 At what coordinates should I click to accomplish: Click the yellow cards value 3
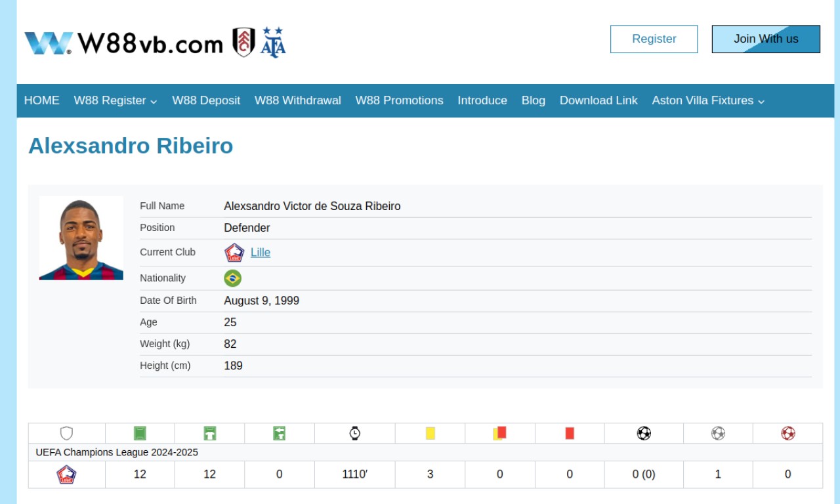[430, 474]
